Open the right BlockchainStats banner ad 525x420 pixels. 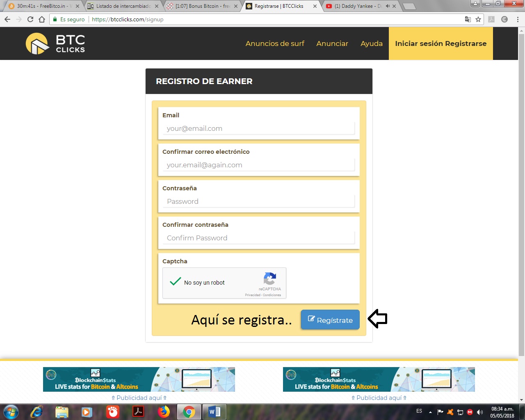click(x=379, y=379)
